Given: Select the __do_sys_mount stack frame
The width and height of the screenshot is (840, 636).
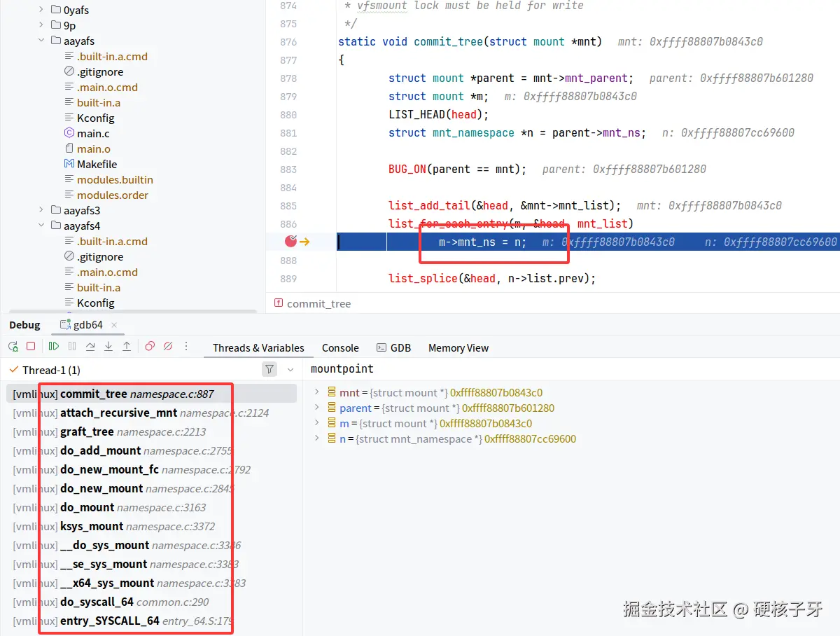Looking at the screenshot, I should 151,545.
